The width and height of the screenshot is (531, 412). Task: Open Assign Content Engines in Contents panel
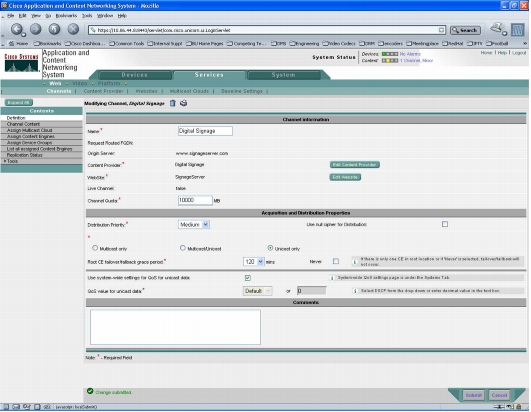[30, 136]
